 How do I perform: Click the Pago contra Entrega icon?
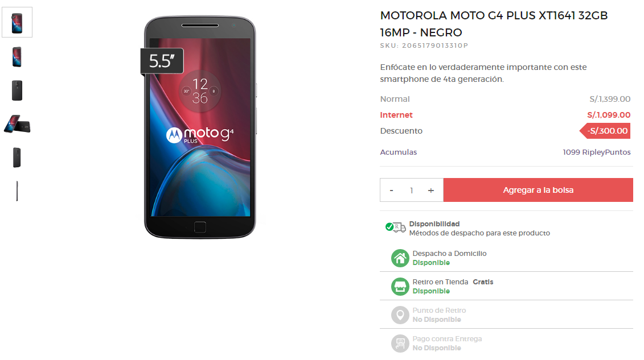tap(400, 343)
